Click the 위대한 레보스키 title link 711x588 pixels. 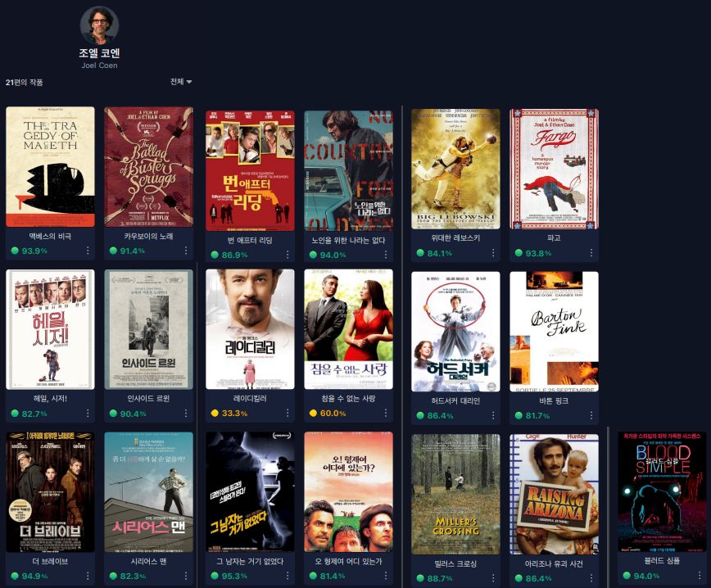(455, 238)
